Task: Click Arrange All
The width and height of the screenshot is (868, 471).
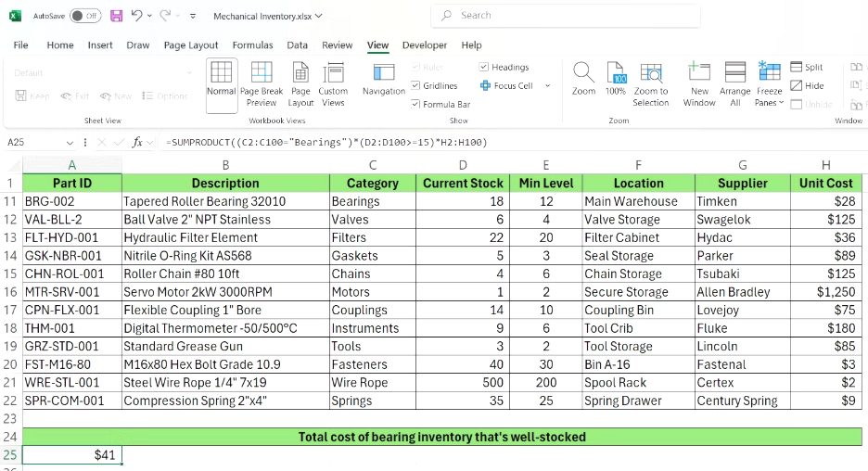Action: tap(735, 84)
